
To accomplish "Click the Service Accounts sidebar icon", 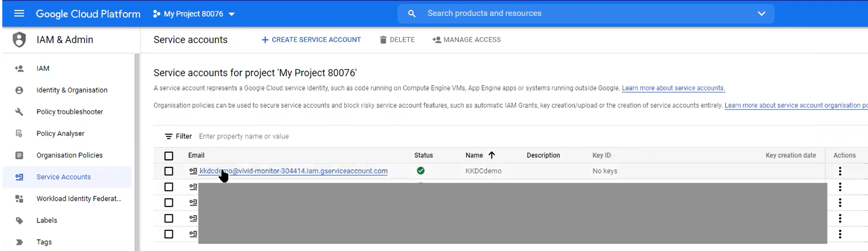I will tap(19, 177).
